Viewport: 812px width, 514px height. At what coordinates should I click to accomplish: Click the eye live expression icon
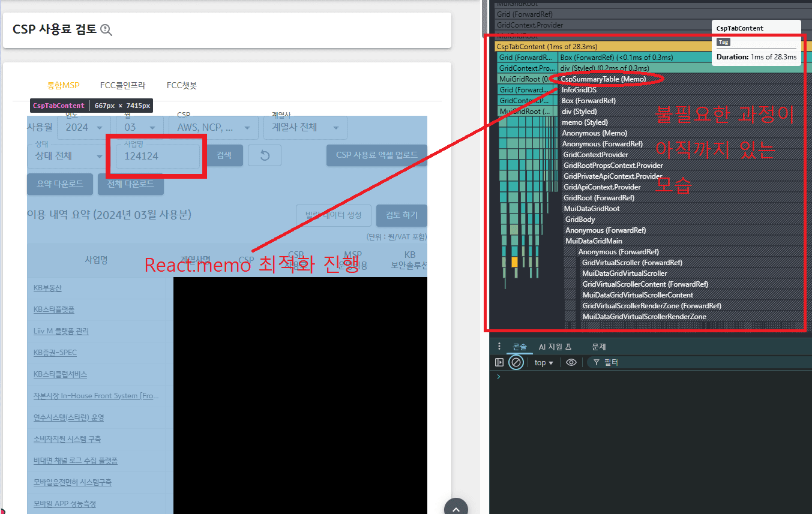571,362
